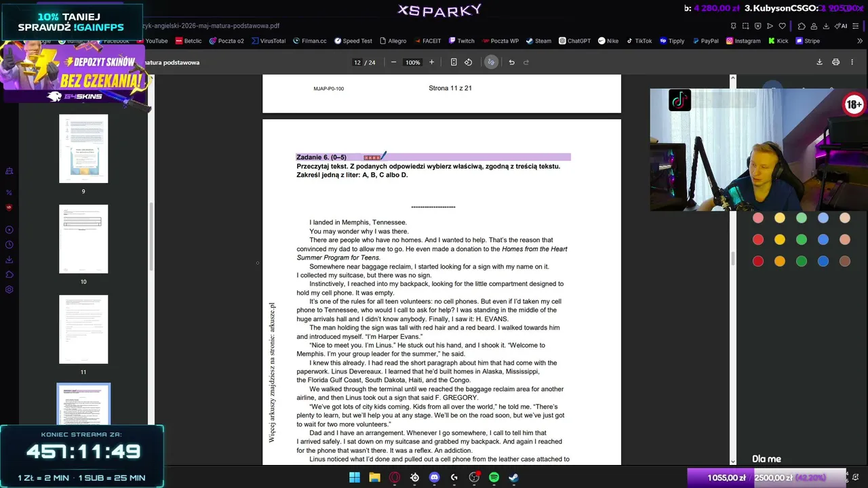Pick the green swatch in the middle row
This screenshot has height=488, width=868.
[x=802, y=239]
